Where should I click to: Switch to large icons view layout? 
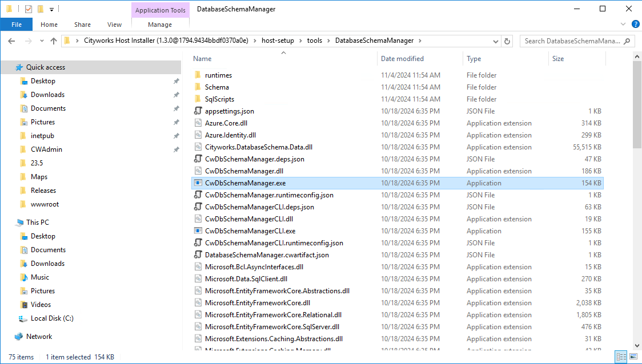(x=633, y=357)
